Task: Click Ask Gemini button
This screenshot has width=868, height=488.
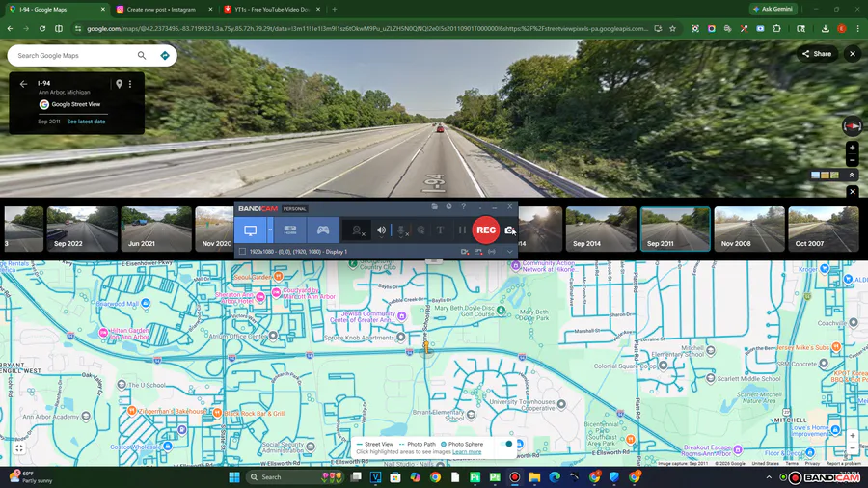Action: pyautogui.click(x=773, y=9)
